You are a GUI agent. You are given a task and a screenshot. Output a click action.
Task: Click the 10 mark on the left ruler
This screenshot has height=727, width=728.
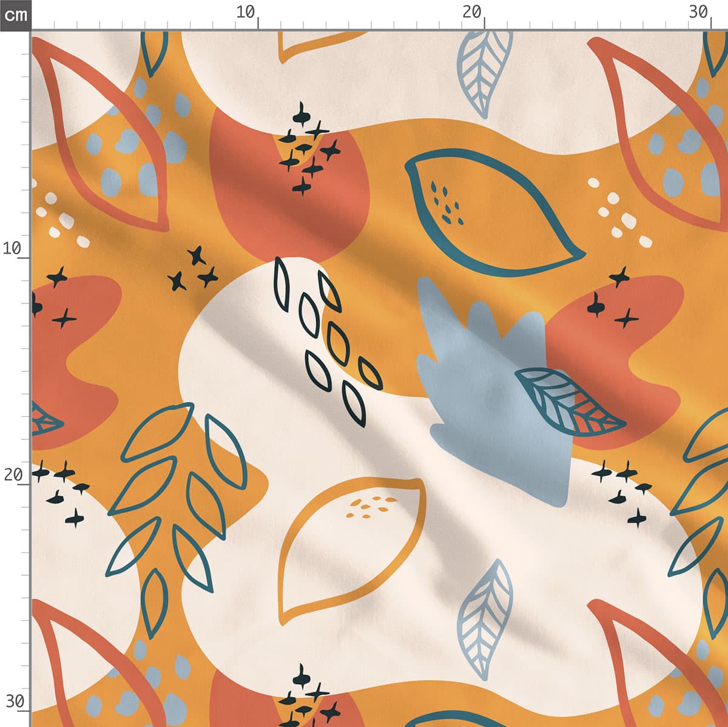click(12, 248)
